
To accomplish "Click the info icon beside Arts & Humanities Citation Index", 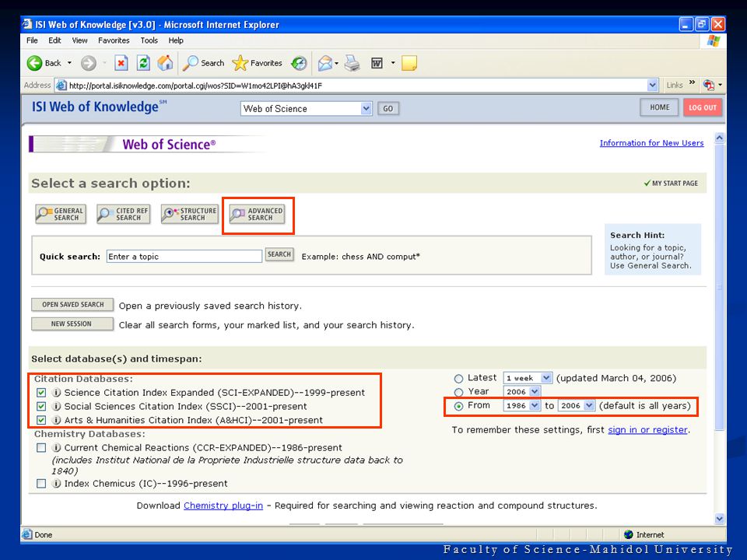I will pos(56,420).
